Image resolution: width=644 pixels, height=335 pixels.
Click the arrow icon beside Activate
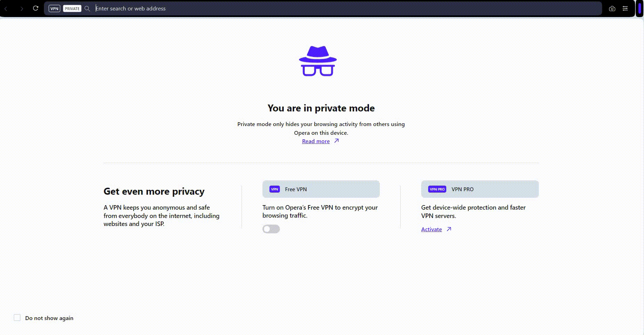point(449,229)
